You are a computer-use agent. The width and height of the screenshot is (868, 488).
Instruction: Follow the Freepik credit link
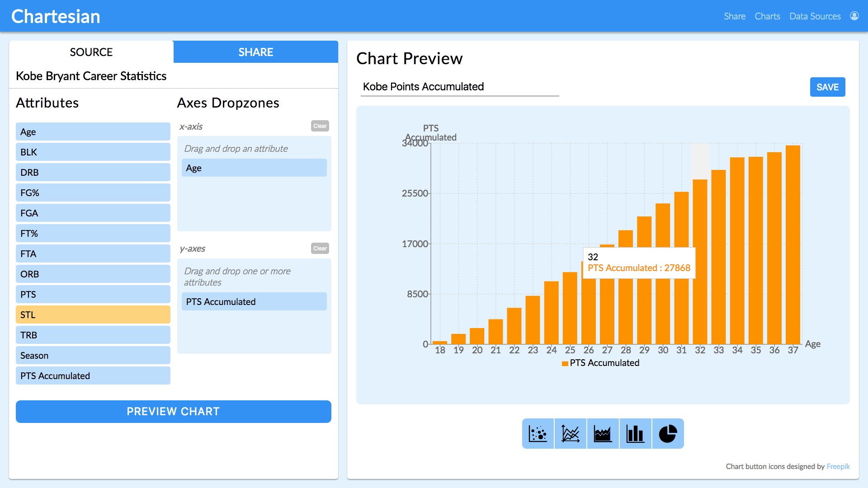click(838, 466)
